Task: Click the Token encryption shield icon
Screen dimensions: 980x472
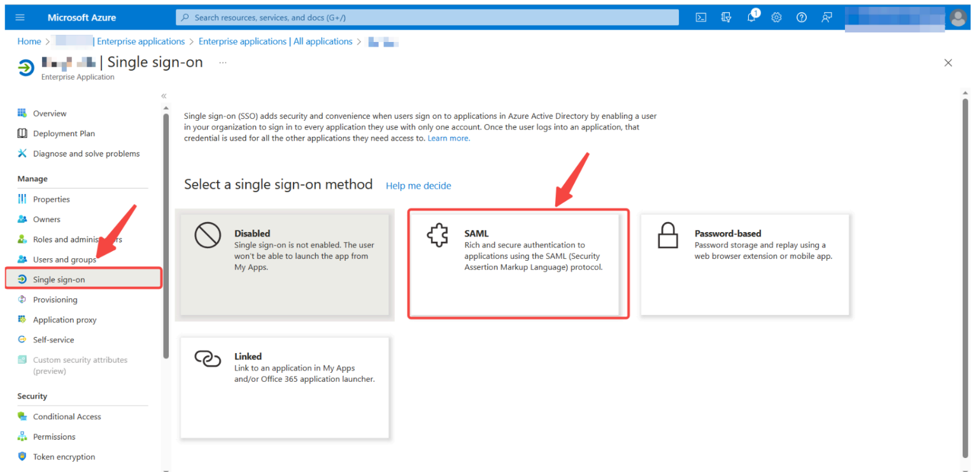Action: (x=22, y=457)
